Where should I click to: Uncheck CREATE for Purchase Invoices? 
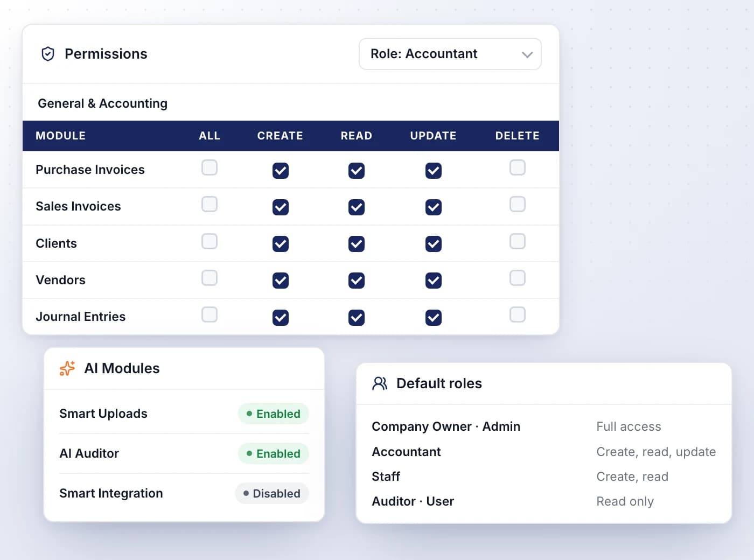point(281,171)
